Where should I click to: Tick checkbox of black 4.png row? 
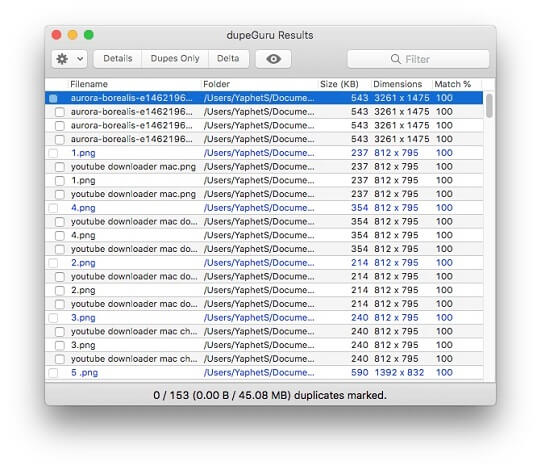pos(60,236)
